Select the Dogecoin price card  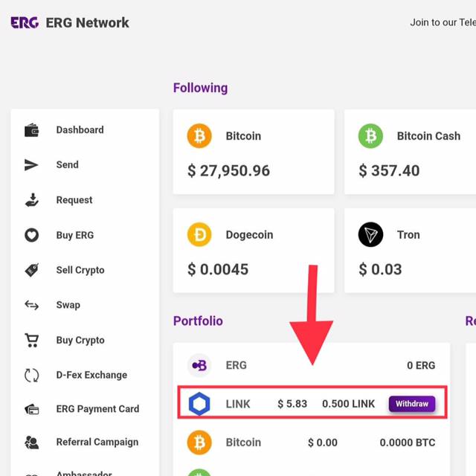[x=254, y=251]
